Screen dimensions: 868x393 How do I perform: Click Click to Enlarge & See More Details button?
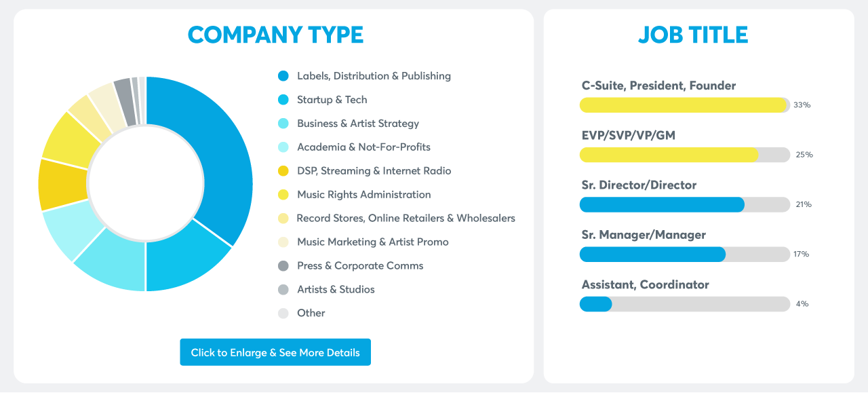tap(275, 352)
